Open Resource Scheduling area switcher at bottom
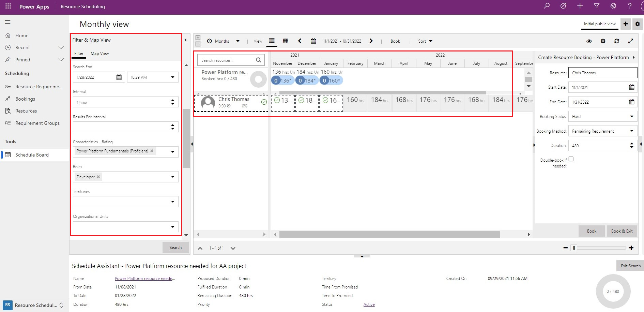644x312 pixels. coord(34,305)
